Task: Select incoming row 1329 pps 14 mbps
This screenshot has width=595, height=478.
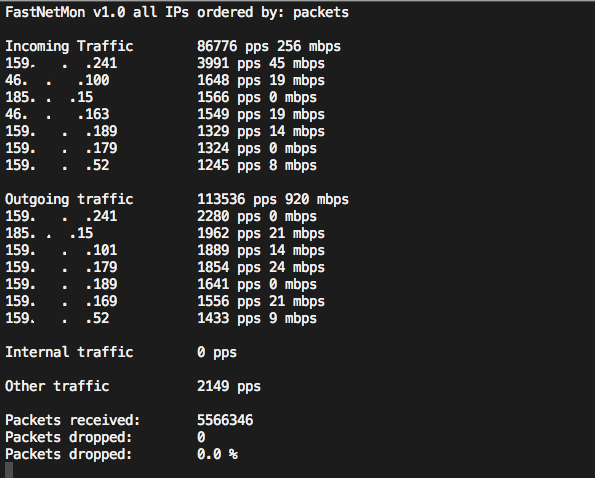Action: point(165,131)
